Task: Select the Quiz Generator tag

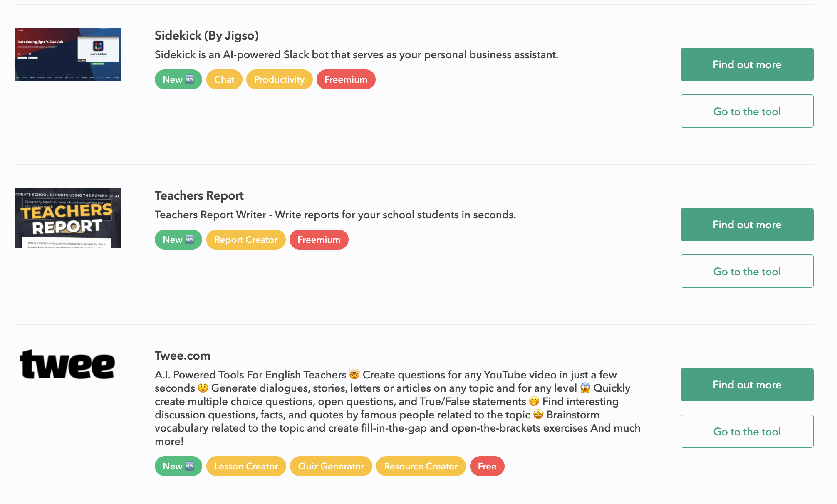Action: tap(331, 466)
